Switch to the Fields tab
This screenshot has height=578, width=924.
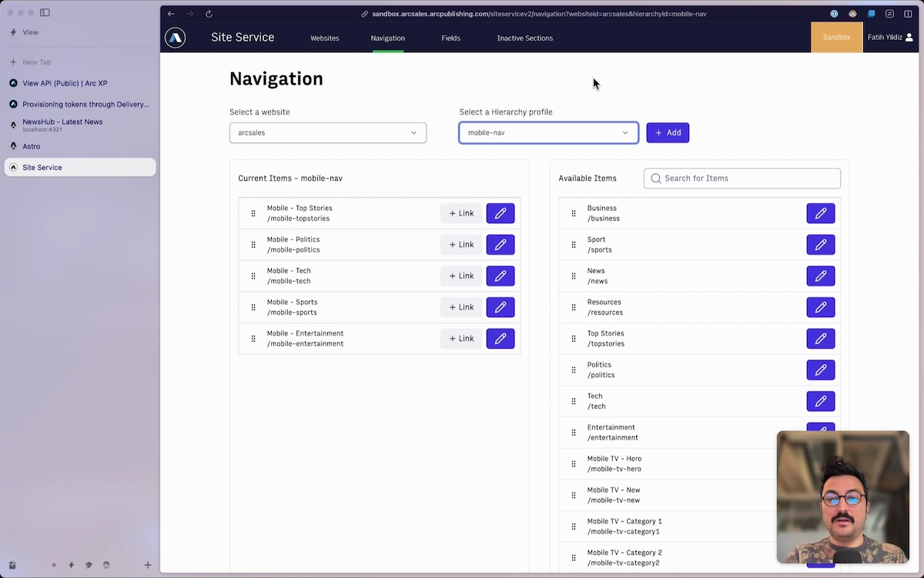[450, 38]
